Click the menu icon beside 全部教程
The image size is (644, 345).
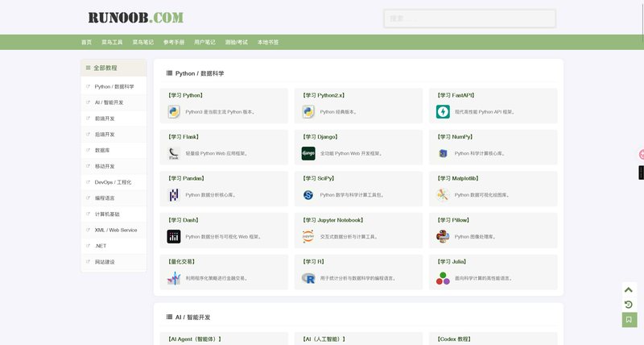coord(88,68)
